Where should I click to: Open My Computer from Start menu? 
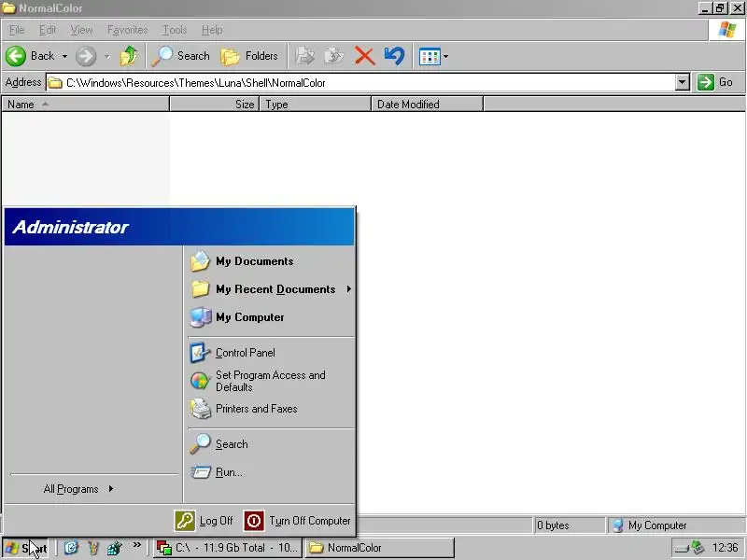coord(270,317)
